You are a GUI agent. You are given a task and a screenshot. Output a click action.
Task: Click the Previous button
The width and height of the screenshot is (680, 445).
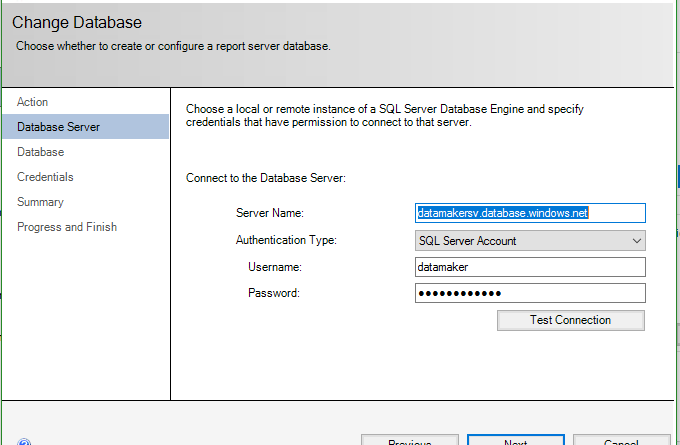point(409,441)
